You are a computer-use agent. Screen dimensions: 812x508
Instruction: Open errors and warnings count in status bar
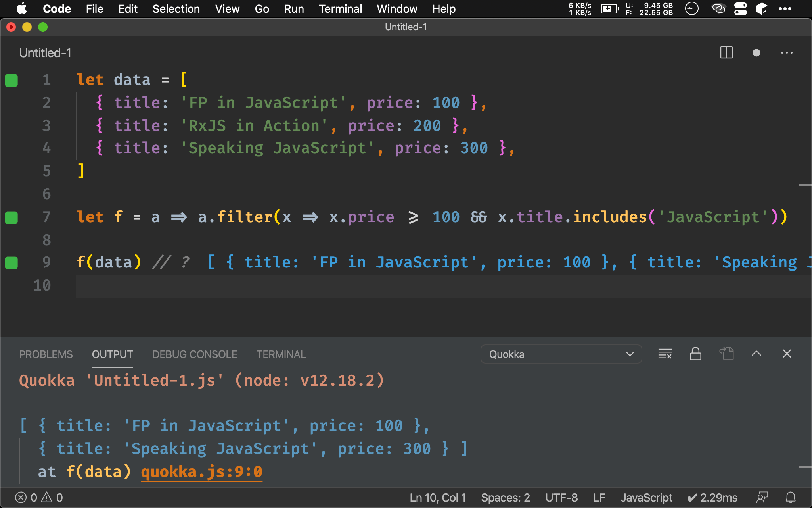[39, 498]
